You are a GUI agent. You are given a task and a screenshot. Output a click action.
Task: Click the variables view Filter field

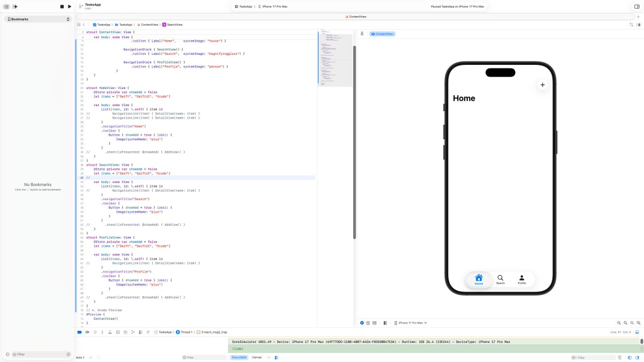coord(204,357)
